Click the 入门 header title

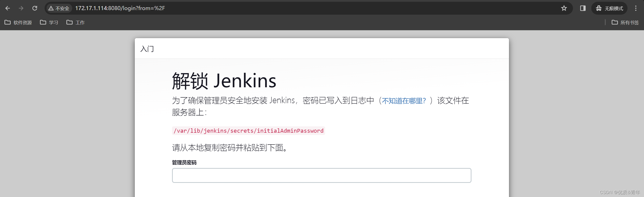[147, 49]
